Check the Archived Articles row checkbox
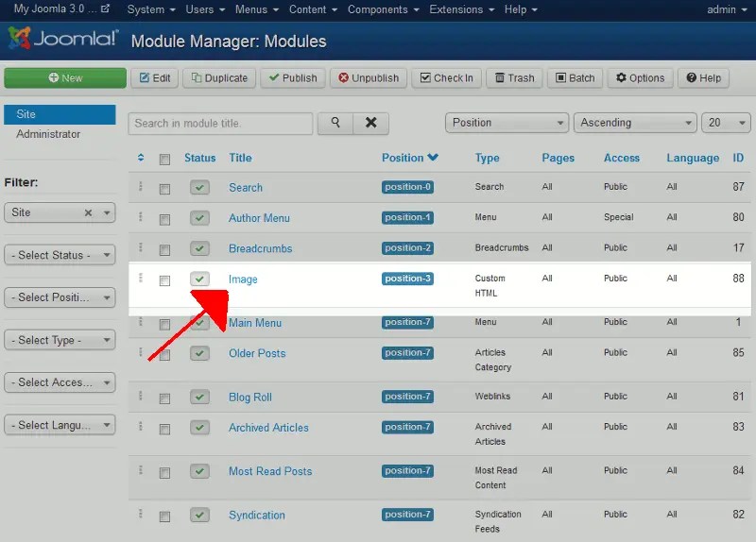 point(164,429)
